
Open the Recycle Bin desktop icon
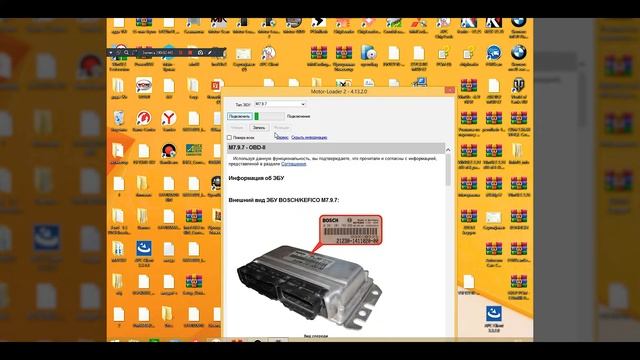(x=118, y=121)
